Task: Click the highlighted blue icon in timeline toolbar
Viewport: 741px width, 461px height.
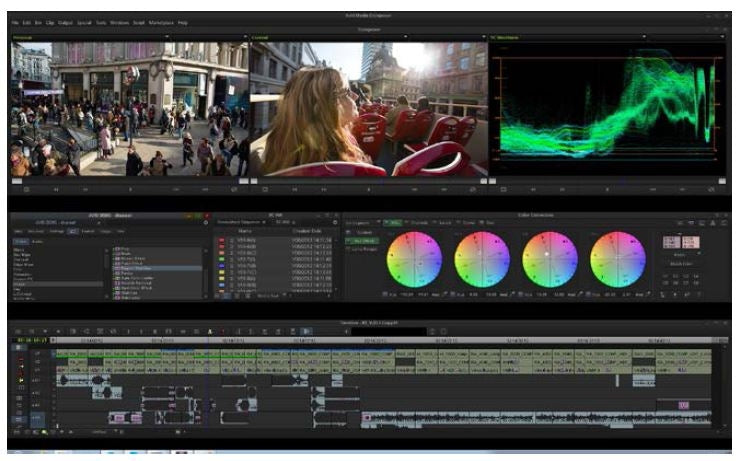Action: 307,330
